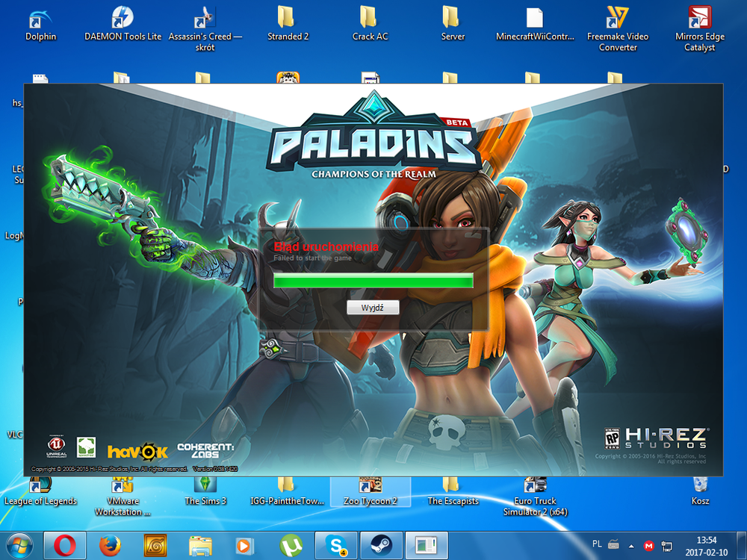
Task: Select the Kosz recycle bin icon
Action: pyautogui.click(x=700, y=492)
